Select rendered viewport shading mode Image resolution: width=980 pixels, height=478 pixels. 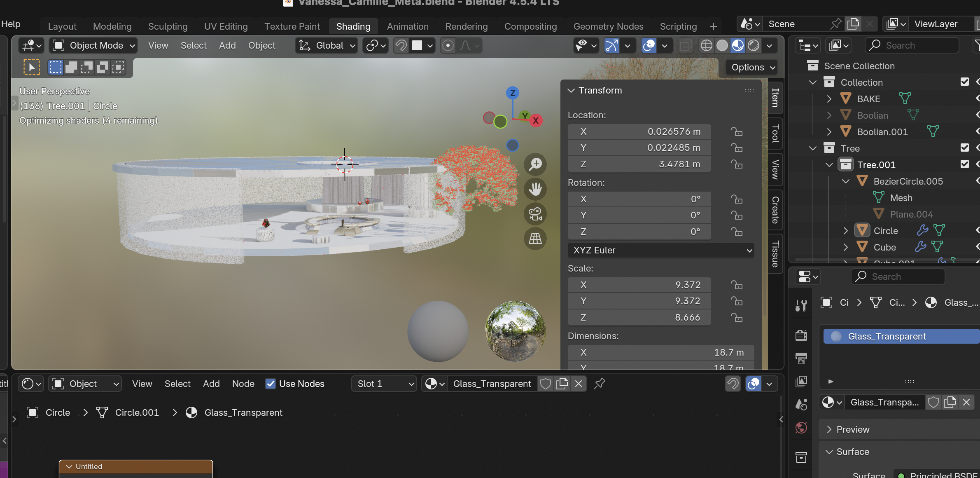pos(754,45)
